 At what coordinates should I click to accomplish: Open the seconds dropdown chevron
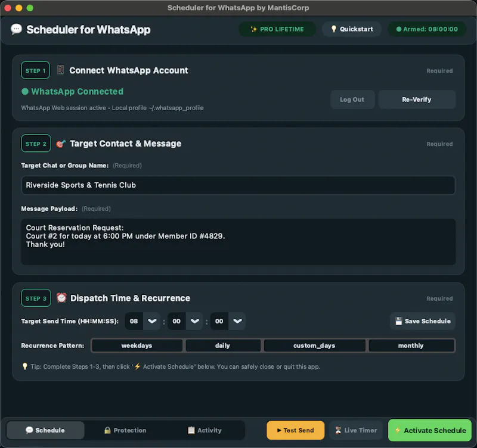tap(237, 321)
